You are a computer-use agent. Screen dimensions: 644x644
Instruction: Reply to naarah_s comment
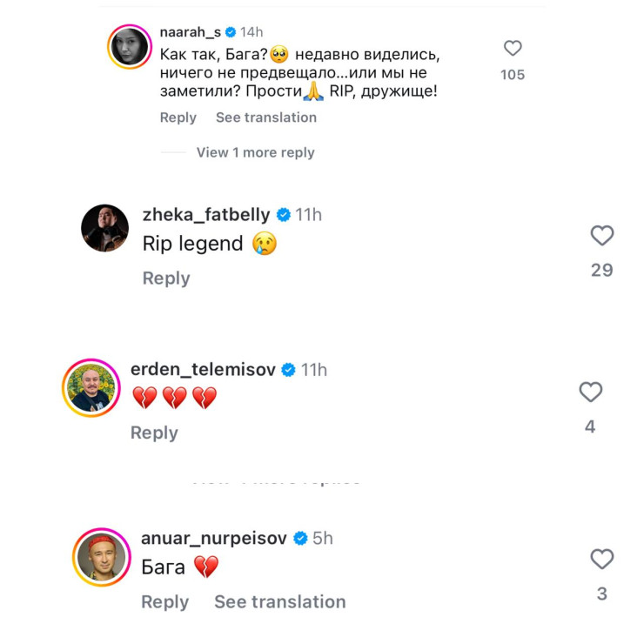click(x=178, y=117)
